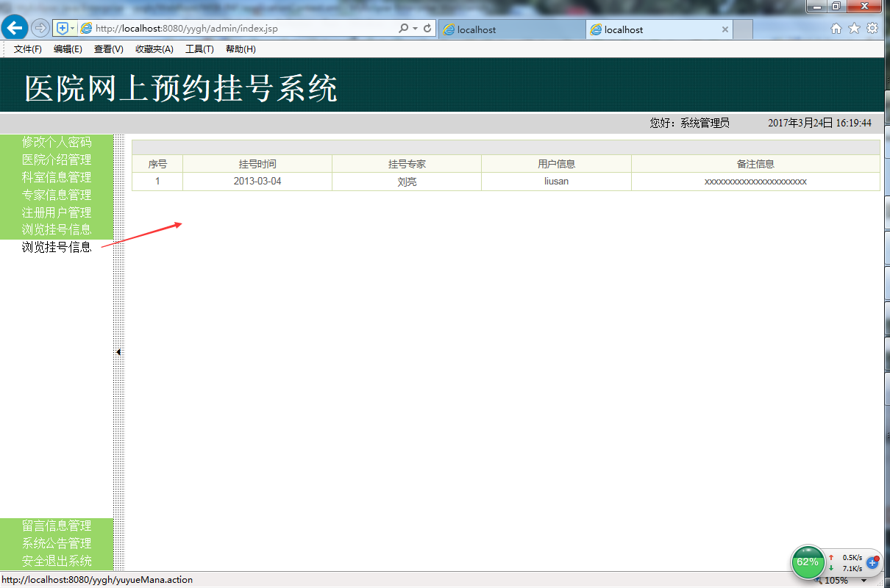Open the address bar autocomplete dropdown arrow

click(x=416, y=29)
